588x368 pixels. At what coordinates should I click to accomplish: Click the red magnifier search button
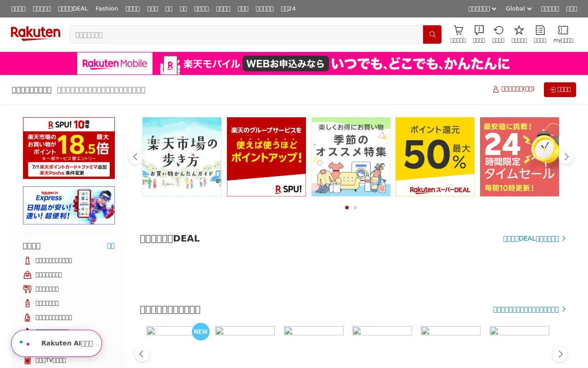[432, 34]
